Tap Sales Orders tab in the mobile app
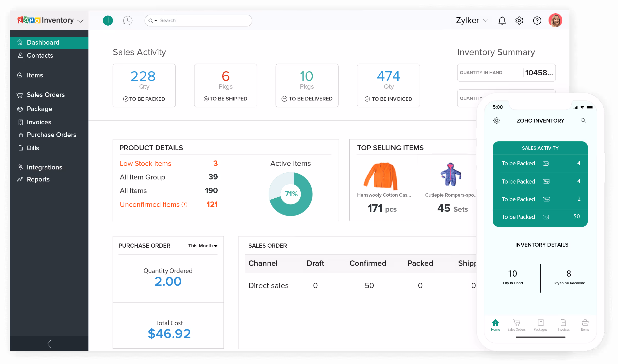This screenshot has width=618, height=364. click(x=516, y=325)
